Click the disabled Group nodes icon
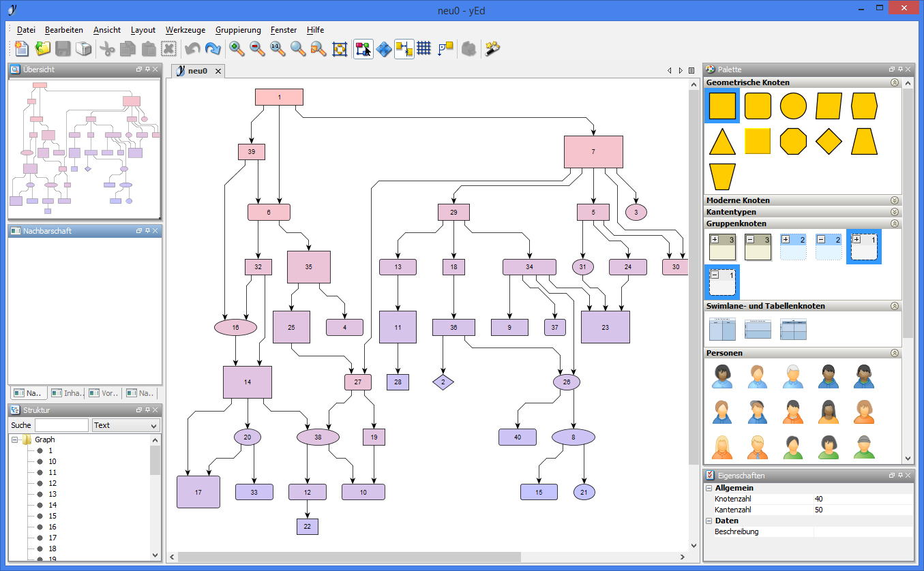924x571 pixels. tap(468, 48)
